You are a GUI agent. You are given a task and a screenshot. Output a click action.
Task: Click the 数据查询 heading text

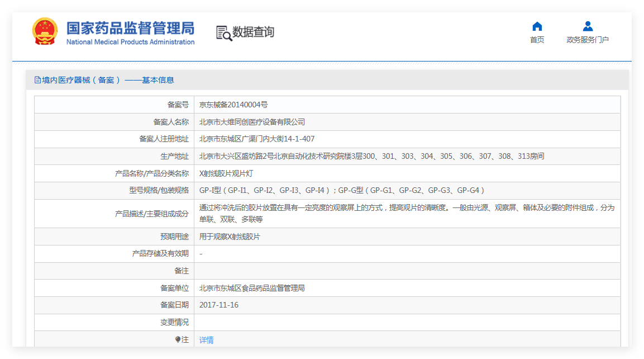click(x=253, y=32)
